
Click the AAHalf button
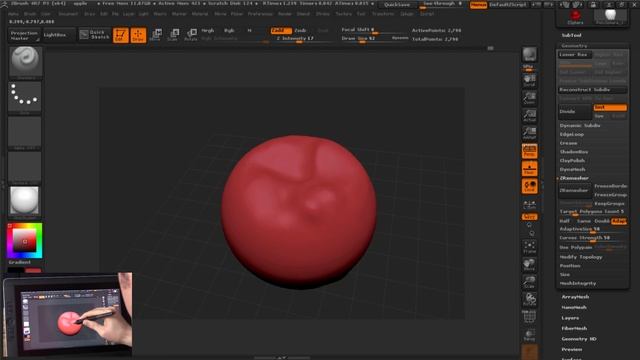click(529, 133)
